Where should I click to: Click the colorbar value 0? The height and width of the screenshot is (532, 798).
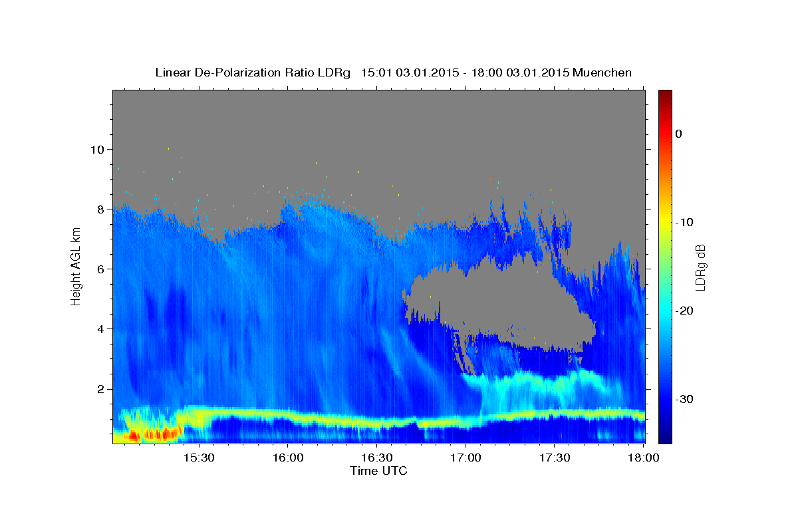678,134
